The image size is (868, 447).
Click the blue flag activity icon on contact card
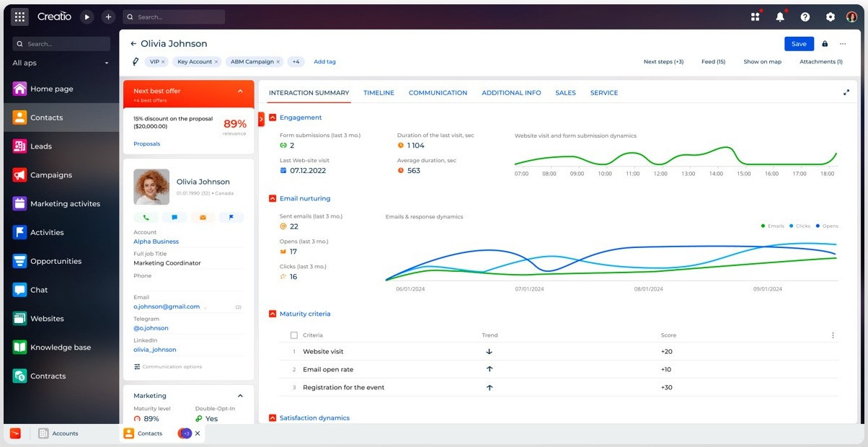coord(231,217)
